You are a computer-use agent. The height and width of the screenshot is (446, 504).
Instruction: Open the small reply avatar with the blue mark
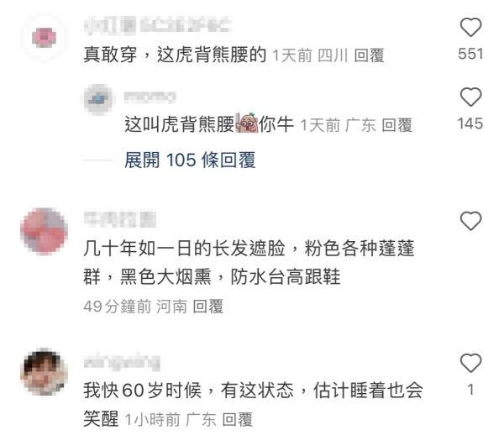point(99,99)
